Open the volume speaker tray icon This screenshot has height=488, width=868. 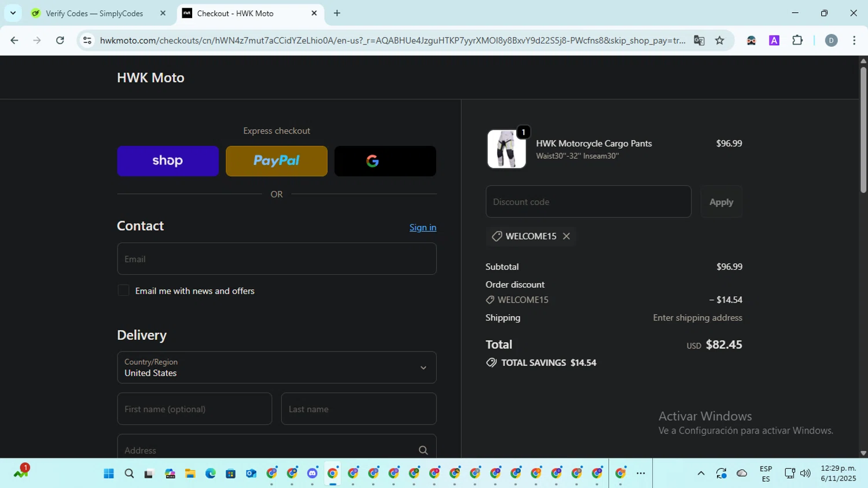(805, 474)
